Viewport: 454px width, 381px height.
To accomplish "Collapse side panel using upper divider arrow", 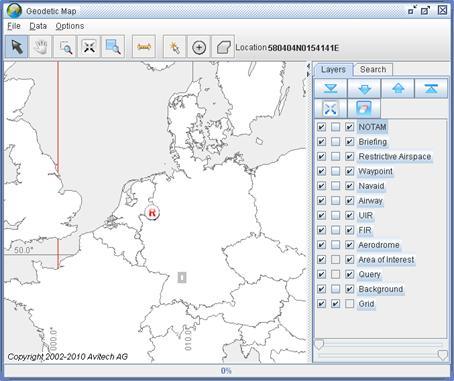I will pyautogui.click(x=308, y=67).
